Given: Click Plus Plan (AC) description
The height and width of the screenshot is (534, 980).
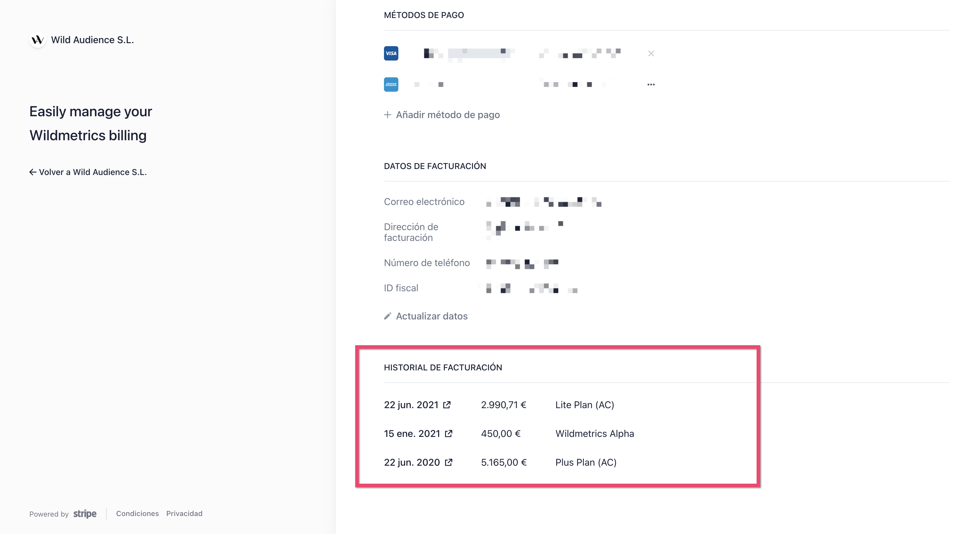Looking at the screenshot, I should pos(586,462).
